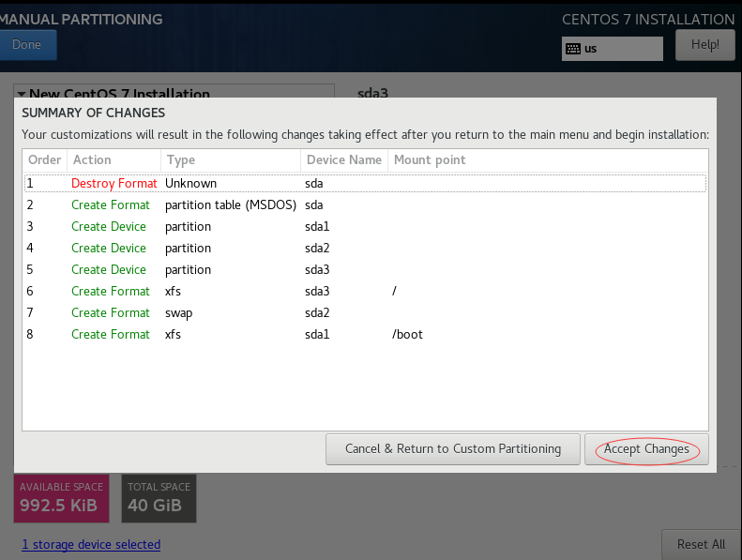742x560 pixels.
Task: Click the Unknown type cell in row 1
Action: click(x=190, y=183)
